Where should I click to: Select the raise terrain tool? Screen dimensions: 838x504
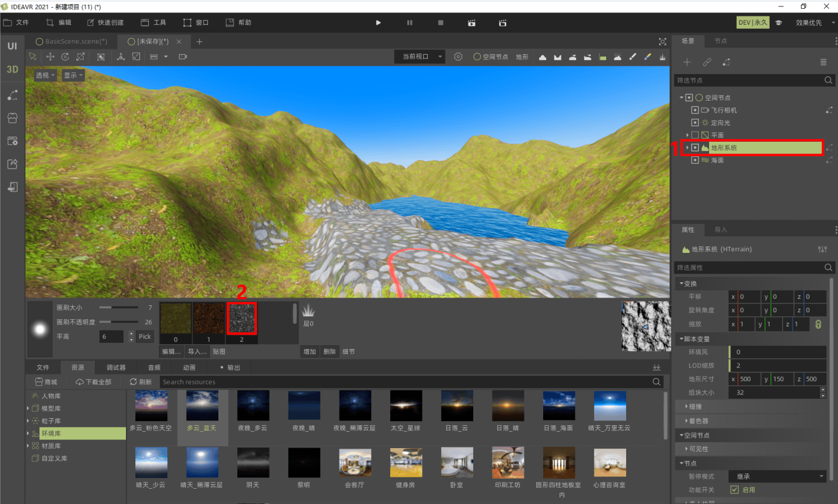(x=543, y=57)
